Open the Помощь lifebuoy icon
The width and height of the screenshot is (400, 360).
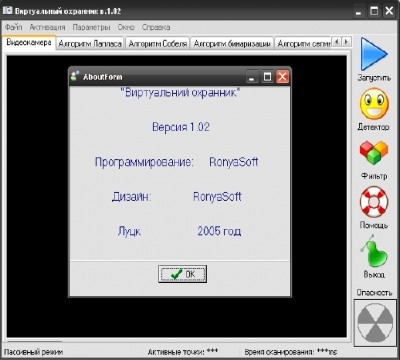pyautogui.click(x=374, y=202)
